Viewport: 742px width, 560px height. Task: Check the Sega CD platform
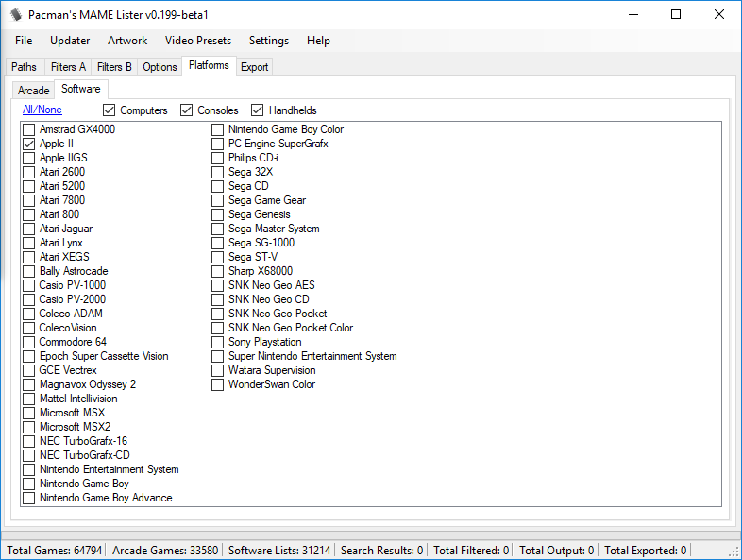[x=218, y=186]
